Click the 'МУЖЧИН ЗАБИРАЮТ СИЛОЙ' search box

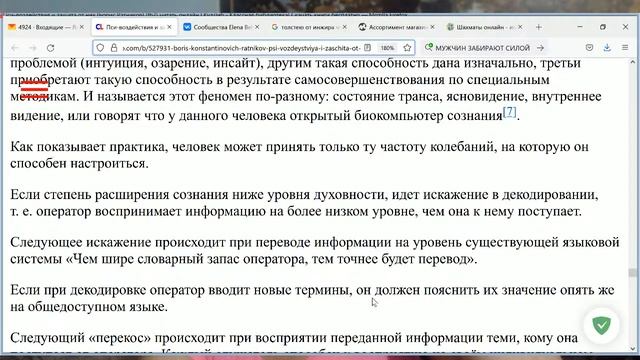(x=482, y=48)
